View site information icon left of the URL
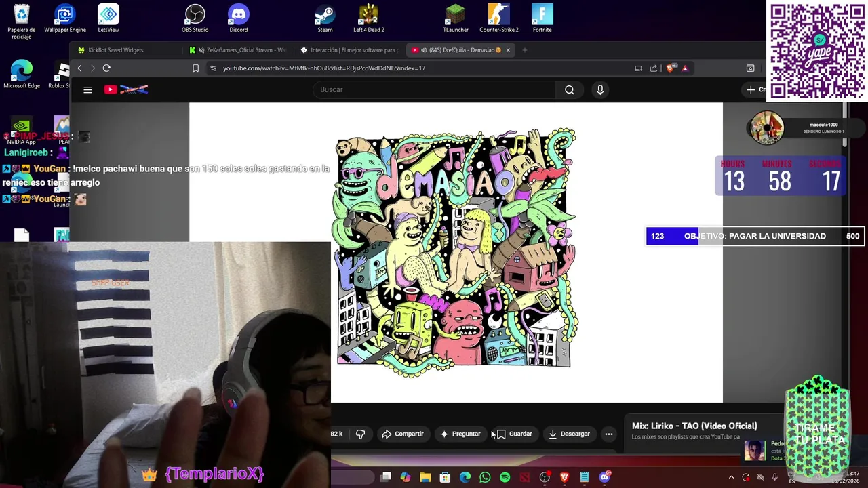Image resolution: width=868 pixels, height=488 pixels. (213, 68)
